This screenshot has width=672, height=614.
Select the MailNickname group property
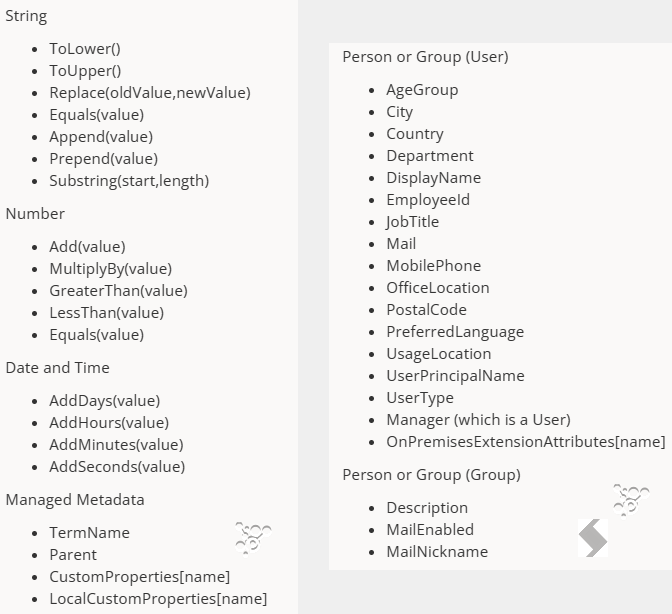pos(437,552)
